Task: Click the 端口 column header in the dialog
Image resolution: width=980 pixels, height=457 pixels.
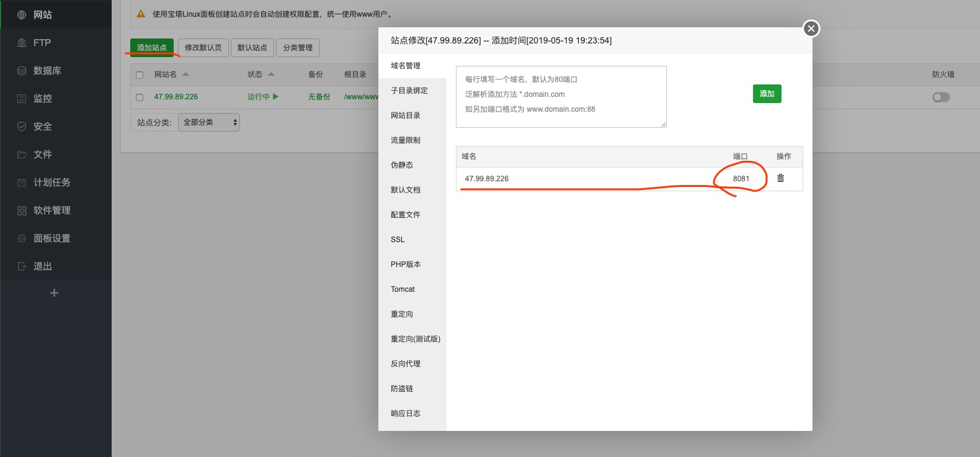Action: coord(741,156)
